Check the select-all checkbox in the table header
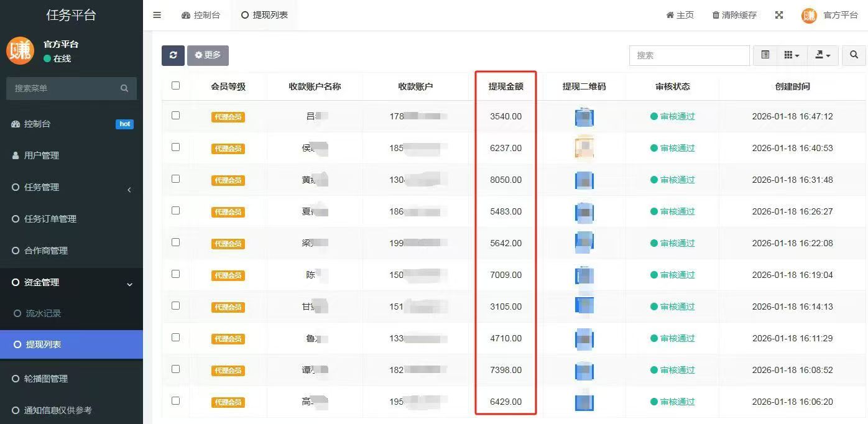868x424 pixels. click(x=175, y=86)
